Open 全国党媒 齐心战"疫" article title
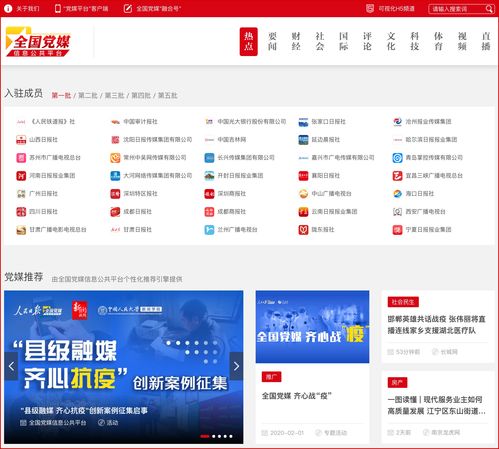 (x=297, y=396)
